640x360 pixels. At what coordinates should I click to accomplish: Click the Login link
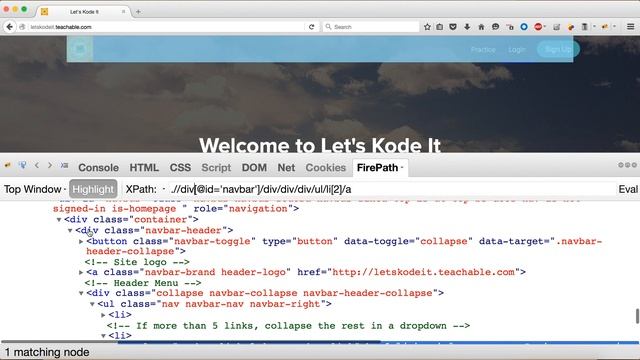516,50
